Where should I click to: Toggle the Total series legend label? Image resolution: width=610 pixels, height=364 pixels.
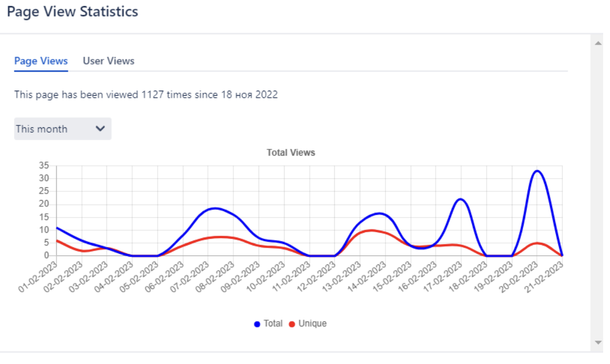click(x=273, y=324)
